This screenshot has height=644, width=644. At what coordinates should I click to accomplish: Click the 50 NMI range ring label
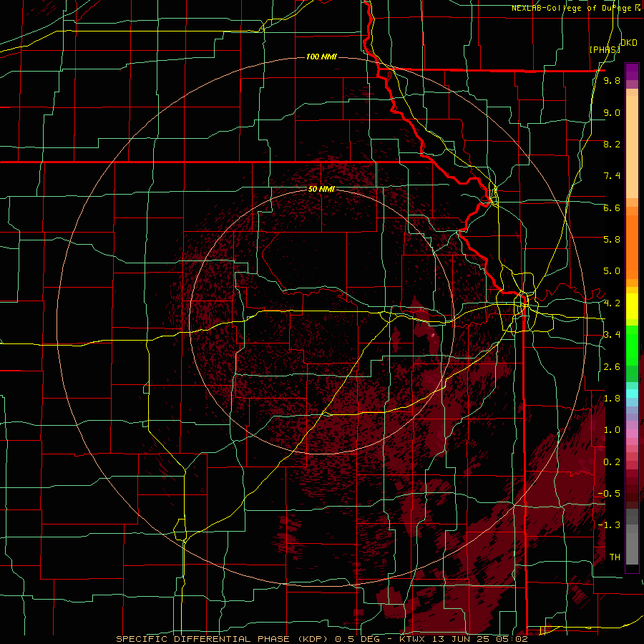pos(321,189)
